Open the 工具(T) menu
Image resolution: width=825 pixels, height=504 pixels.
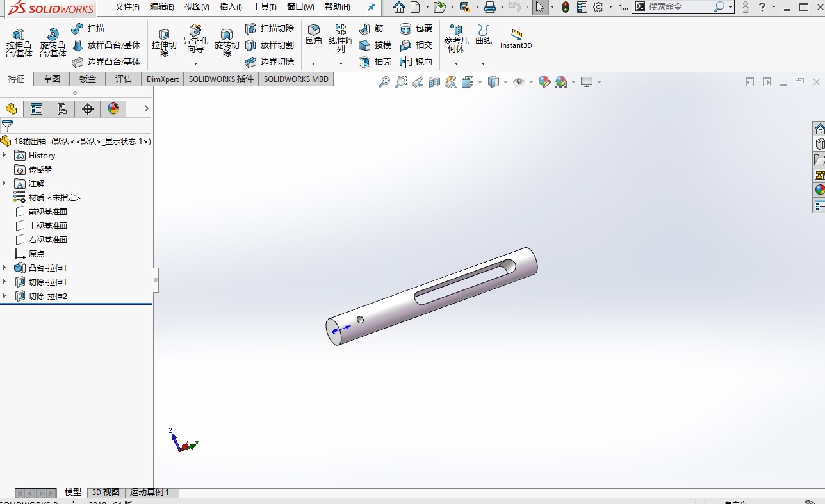(265, 7)
